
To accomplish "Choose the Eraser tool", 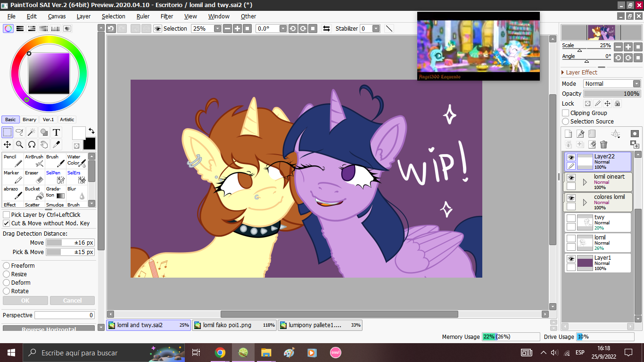I will [x=34, y=176].
